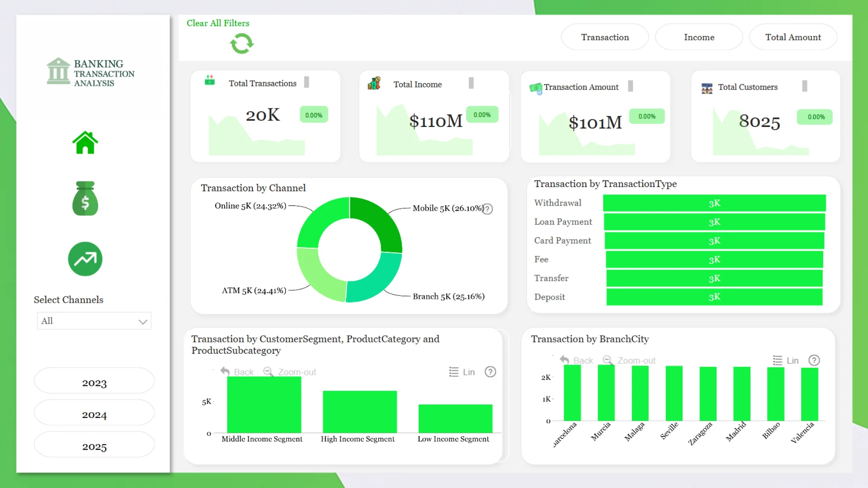Click the 8025 Total Customers value

pyautogui.click(x=759, y=121)
